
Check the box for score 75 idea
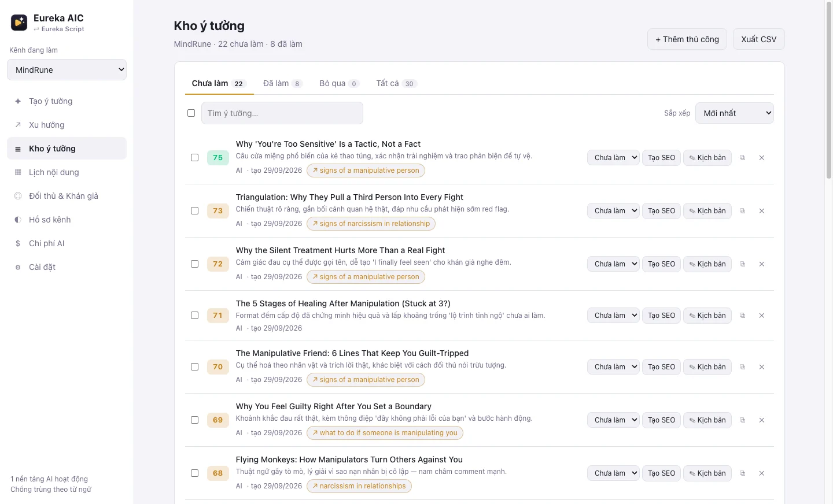195,158
